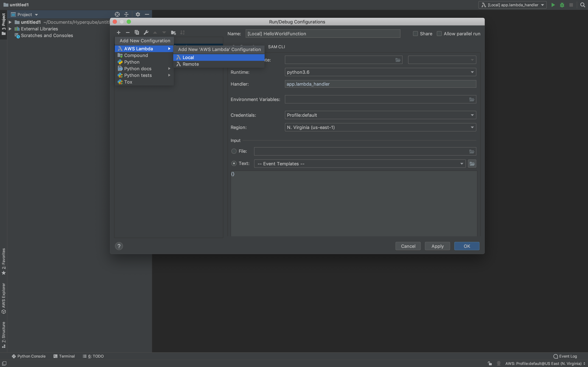Enable Allow parallel run checkbox
588x367 pixels.
pyautogui.click(x=439, y=34)
